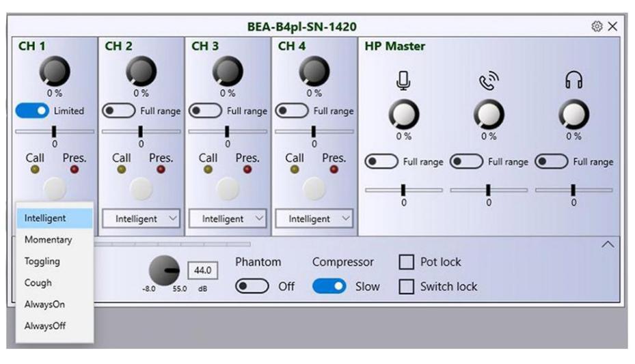The width and height of the screenshot is (635, 364).
Task: Open CH 4 Intelligent mode dropdown
Action: coord(314,219)
